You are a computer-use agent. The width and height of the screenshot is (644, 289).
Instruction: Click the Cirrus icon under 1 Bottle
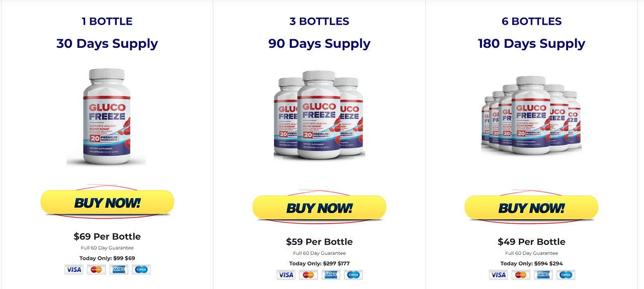(141, 269)
